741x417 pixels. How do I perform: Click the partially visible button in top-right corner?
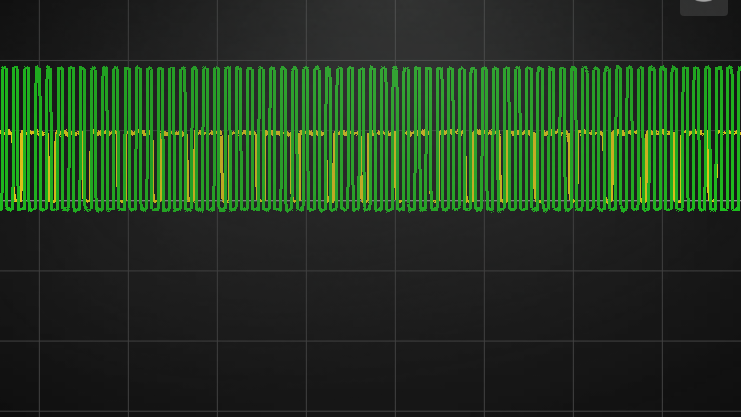pyautogui.click(x=703, y=6)
